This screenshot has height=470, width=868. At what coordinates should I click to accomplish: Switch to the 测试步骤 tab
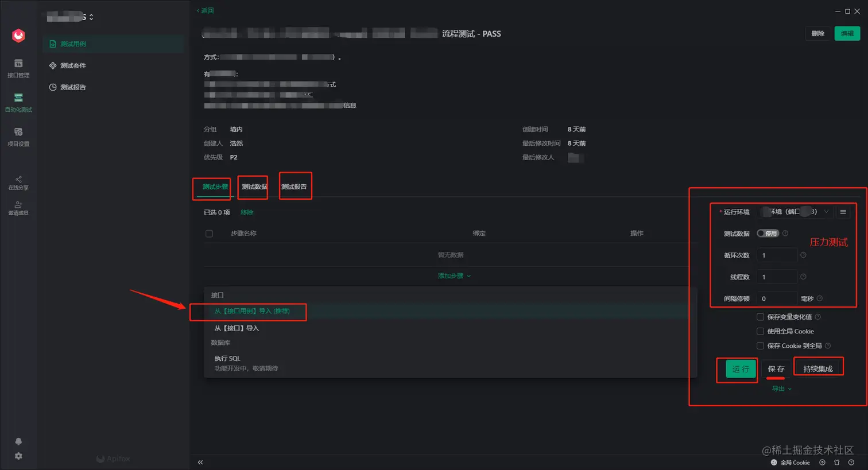point(215,187)
